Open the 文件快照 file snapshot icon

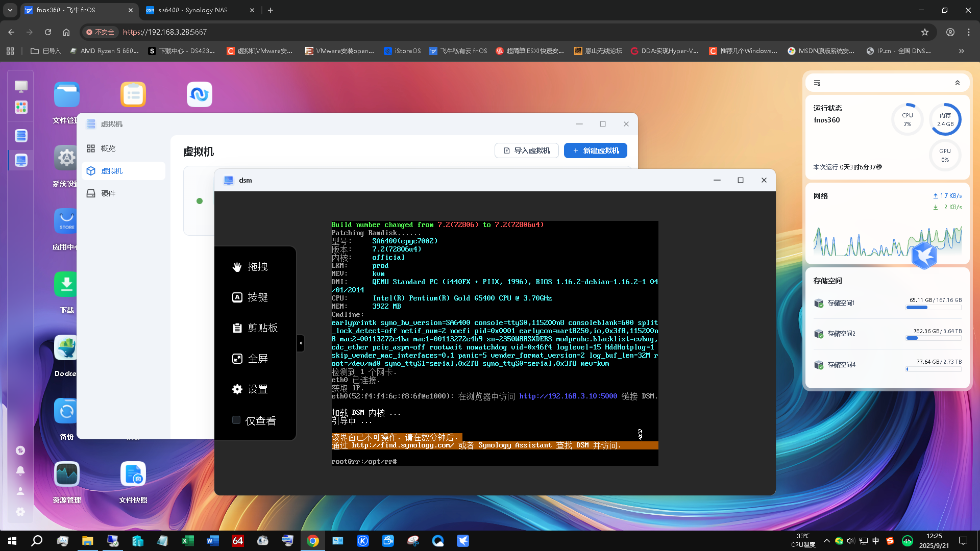pos(133,474)
